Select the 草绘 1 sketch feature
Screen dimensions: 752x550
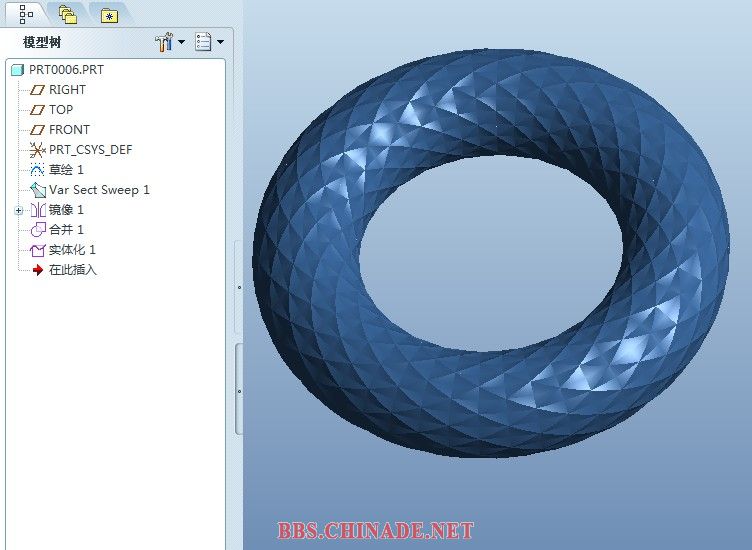pyautogui.click(x=66, y=170)
